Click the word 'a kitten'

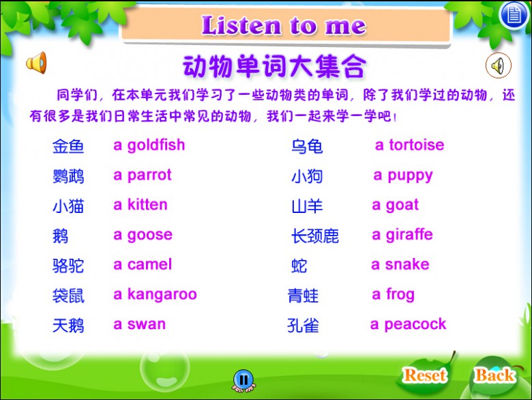pos(140,205)
